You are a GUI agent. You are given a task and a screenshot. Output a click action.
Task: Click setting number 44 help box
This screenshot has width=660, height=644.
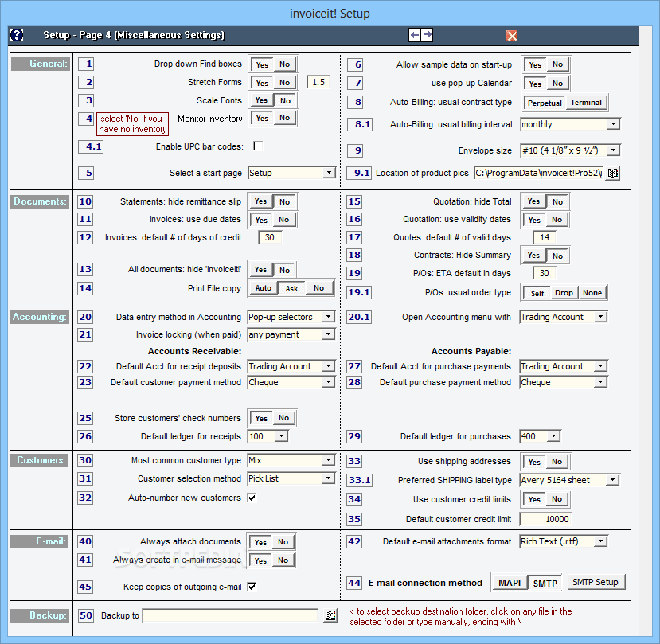(354, 583)
